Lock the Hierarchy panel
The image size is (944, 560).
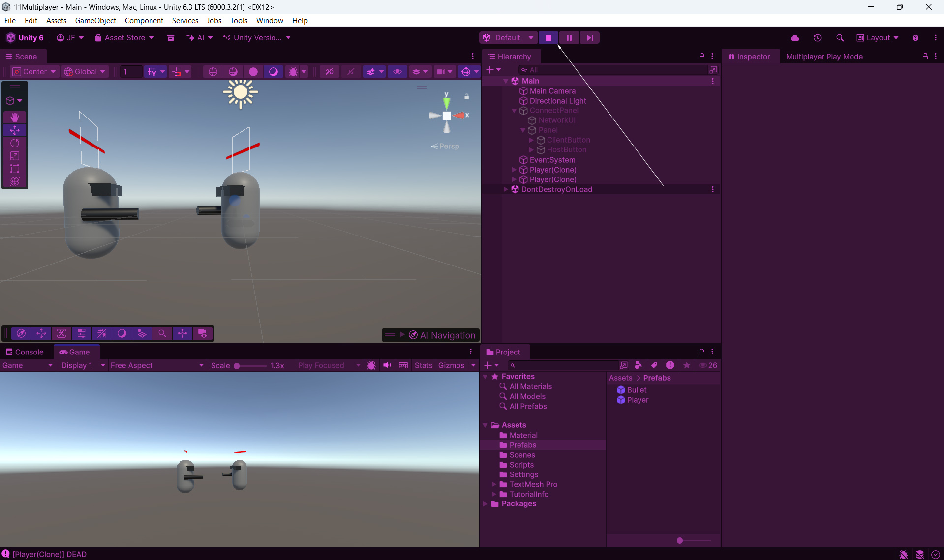tap(701, 57)
